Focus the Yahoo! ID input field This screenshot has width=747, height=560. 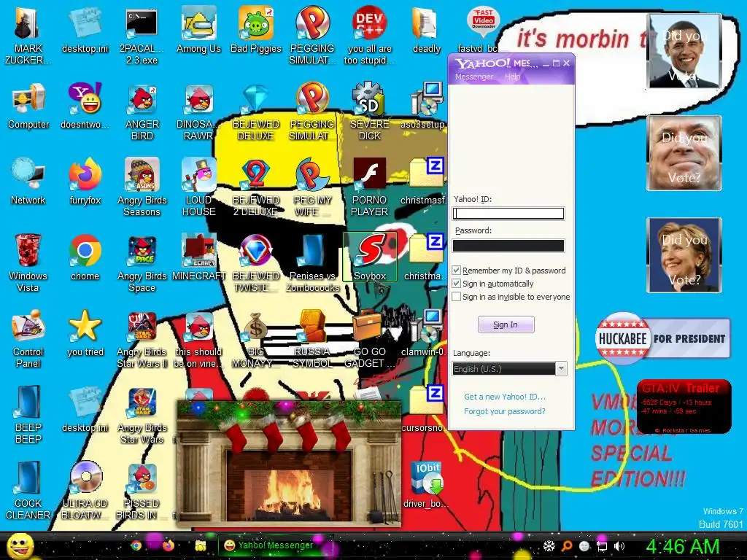coord(508,214)
